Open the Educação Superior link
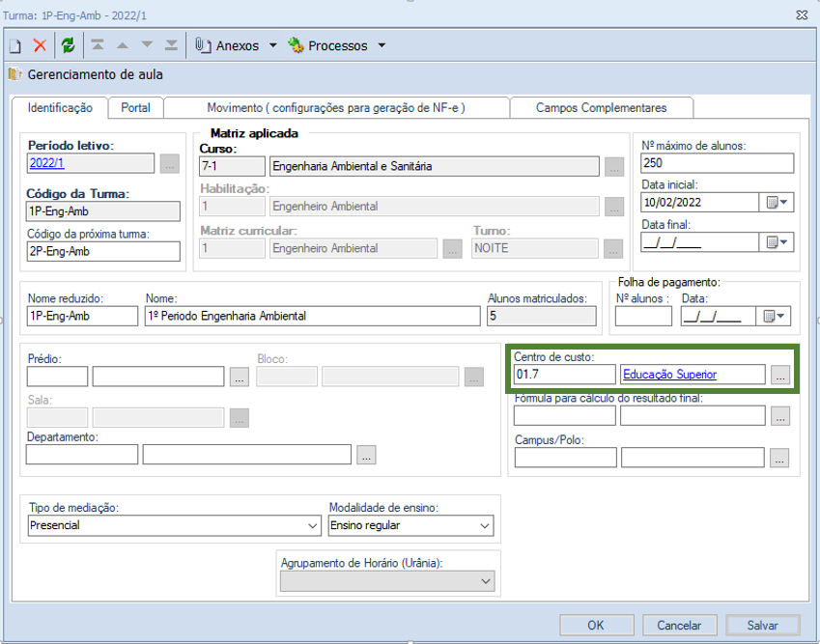820x644 pixels. pos(670,375)
